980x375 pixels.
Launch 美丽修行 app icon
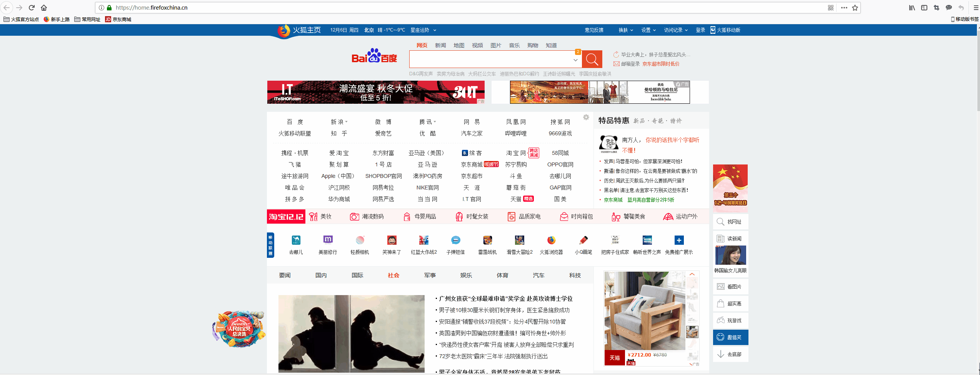tap(328, 240)
